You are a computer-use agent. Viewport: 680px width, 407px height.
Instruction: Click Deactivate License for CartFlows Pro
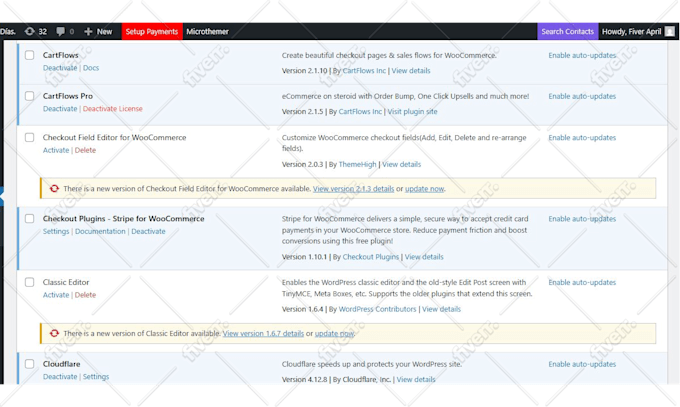pyautogui.click(x=113, y=108)
